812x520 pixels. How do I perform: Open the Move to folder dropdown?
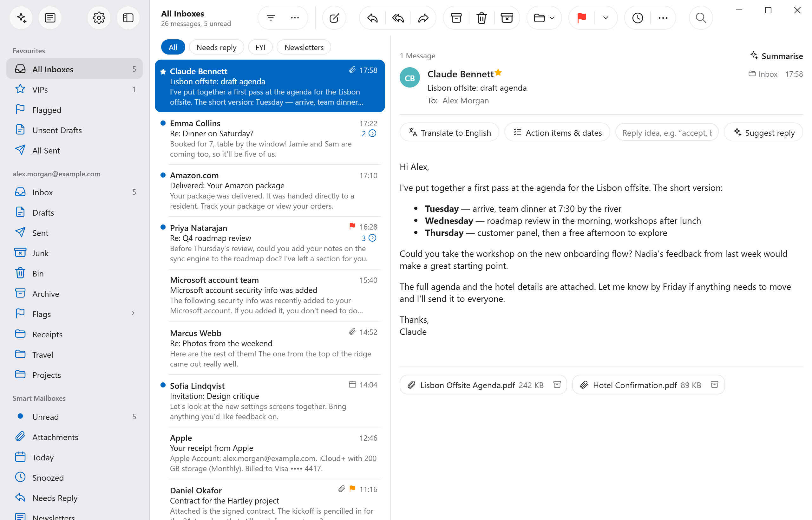point(544,18)
